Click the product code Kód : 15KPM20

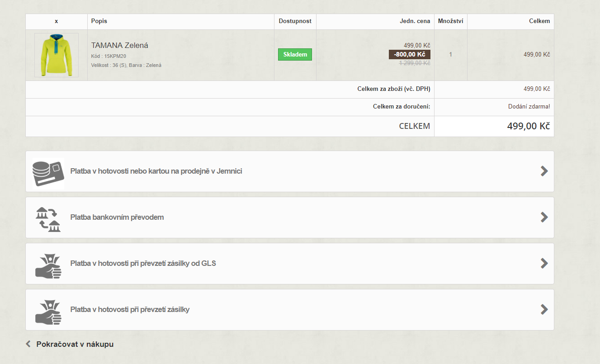click(x=109, y=57)
